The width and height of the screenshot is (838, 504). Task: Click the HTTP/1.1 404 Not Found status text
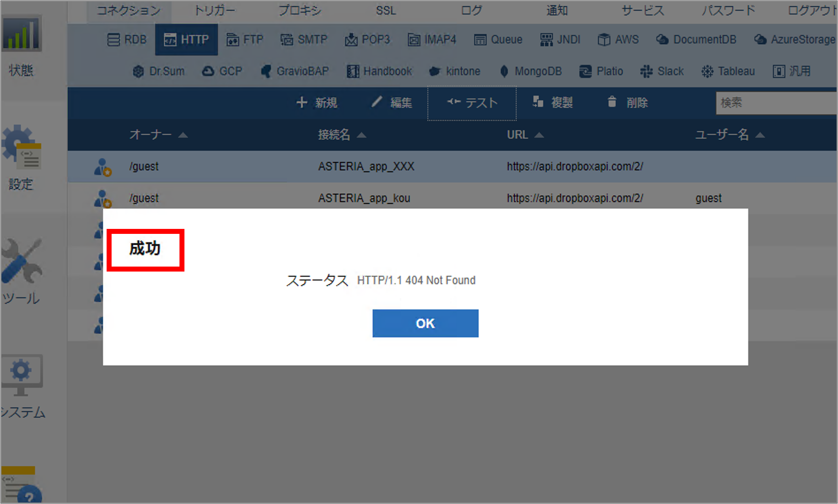point(416,280)
